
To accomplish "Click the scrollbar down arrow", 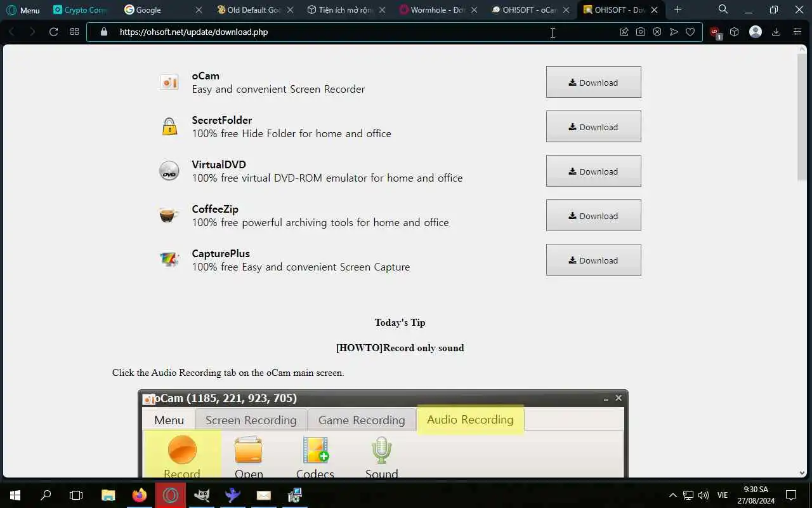I will [x=802, y=472].
